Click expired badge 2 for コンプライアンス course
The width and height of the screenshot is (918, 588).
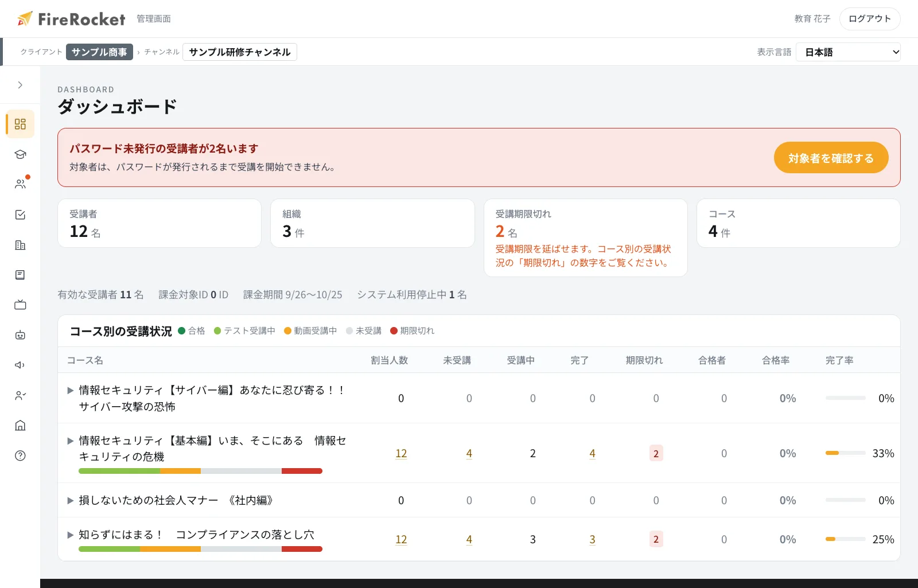coord(656,539)
